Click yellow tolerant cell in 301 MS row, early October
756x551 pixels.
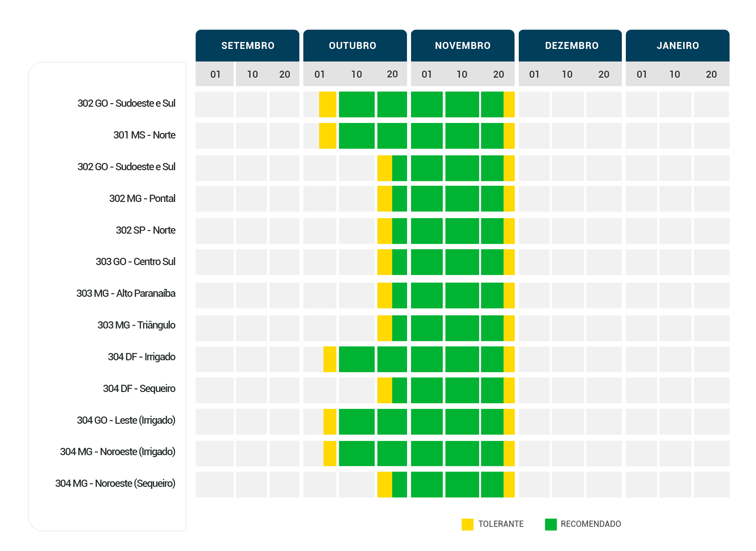[x=328, y=136]
